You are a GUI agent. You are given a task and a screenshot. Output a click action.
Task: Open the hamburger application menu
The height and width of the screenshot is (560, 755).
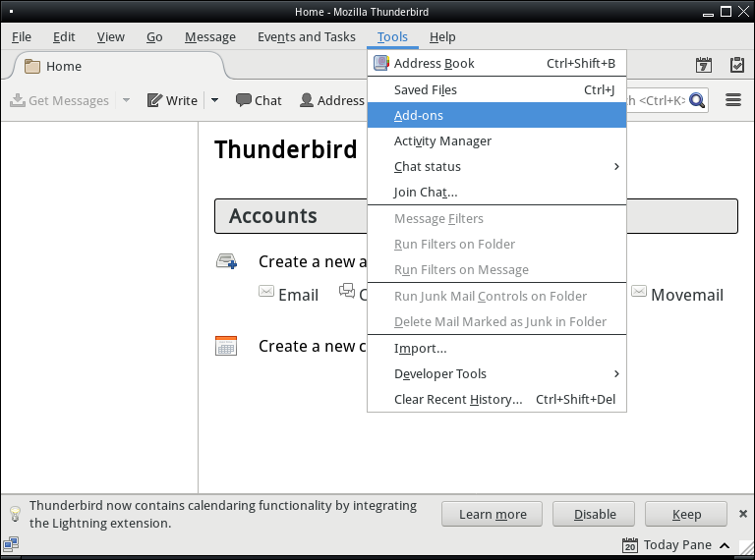click(x=733, y=100)
